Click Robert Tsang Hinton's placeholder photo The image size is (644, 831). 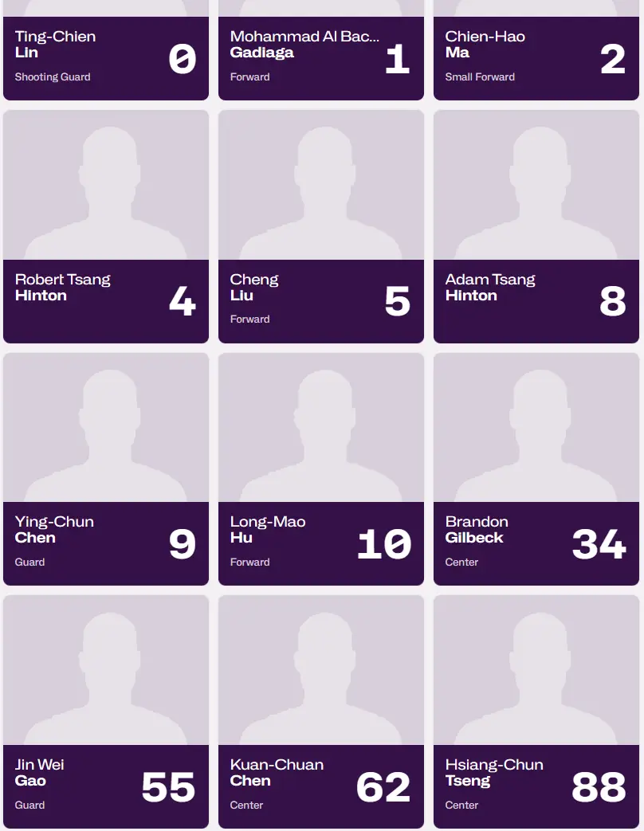click(106, 185)
